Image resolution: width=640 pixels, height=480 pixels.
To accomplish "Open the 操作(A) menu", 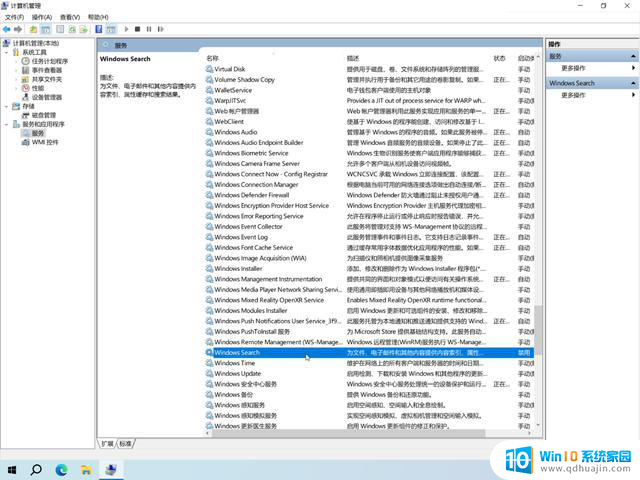I will coord(42,17).
